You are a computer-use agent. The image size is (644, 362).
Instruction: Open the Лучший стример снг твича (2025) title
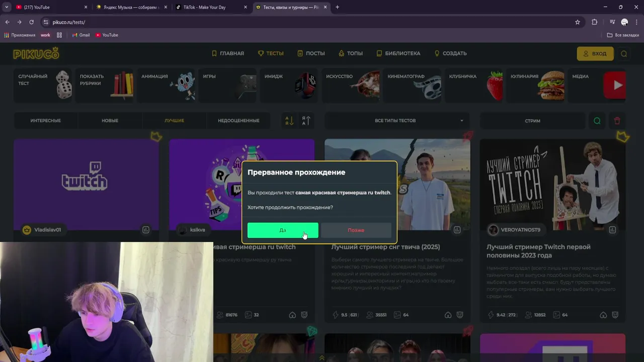click(385, 247)
